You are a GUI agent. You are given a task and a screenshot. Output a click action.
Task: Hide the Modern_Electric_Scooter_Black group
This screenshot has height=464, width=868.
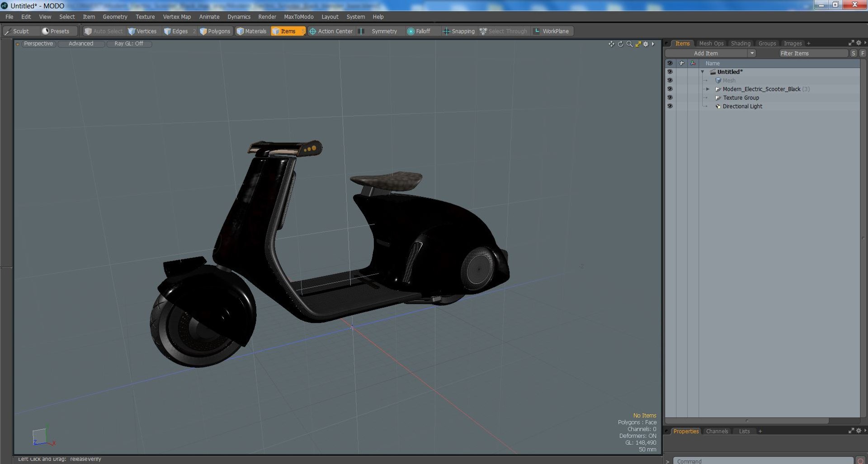670,89
